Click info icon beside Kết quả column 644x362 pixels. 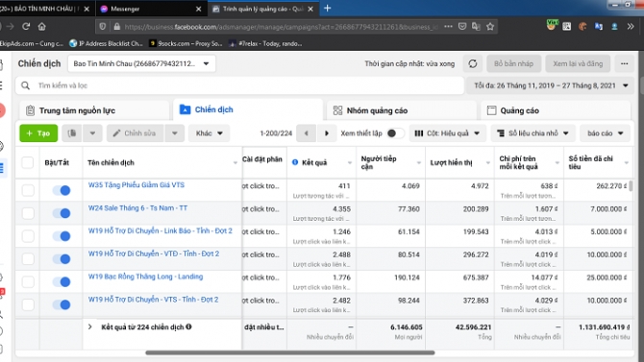(295, 162)
